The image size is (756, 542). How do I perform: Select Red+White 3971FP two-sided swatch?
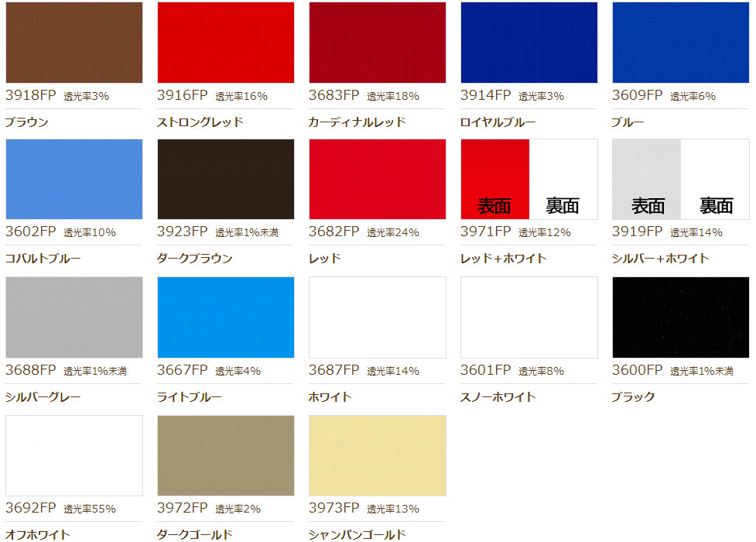[529, 179]
